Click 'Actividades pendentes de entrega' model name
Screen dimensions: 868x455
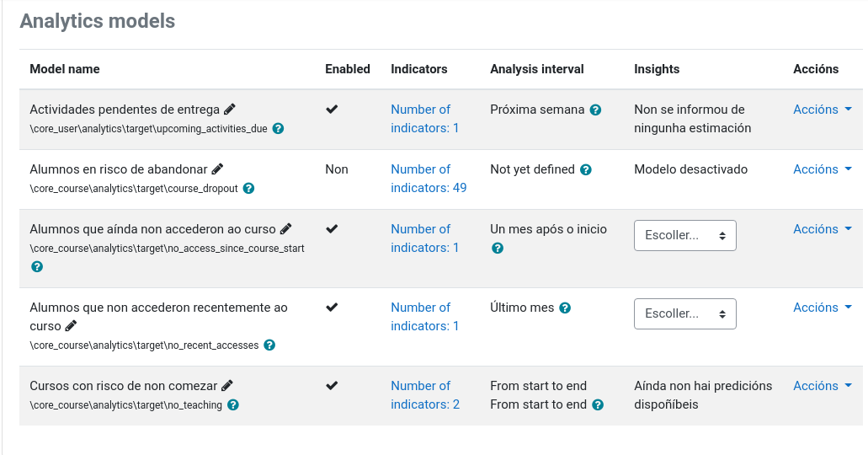(x=125, y=110)
